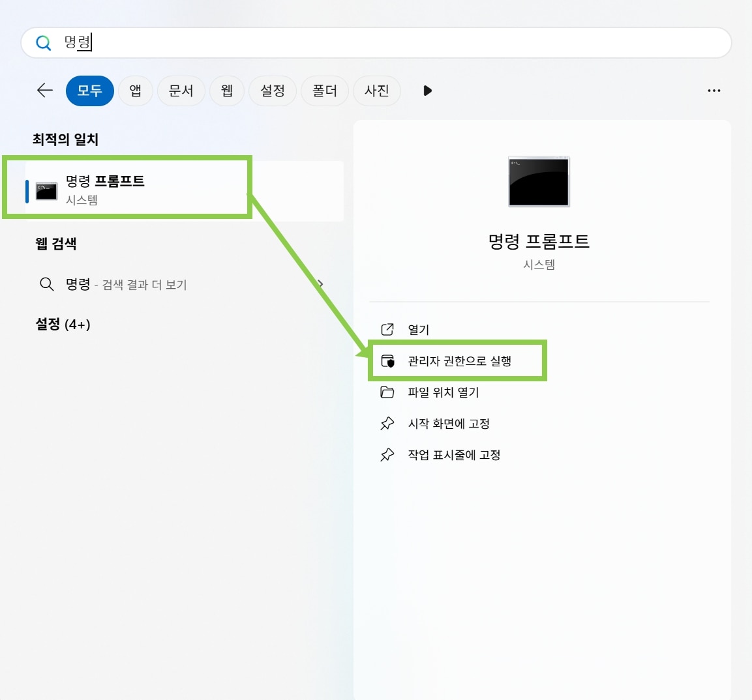Image resolution: width=752 pixels, height=700 pixels.
Task: Switch to the 웹 filter tab
Action: click(x=227, y=91)
